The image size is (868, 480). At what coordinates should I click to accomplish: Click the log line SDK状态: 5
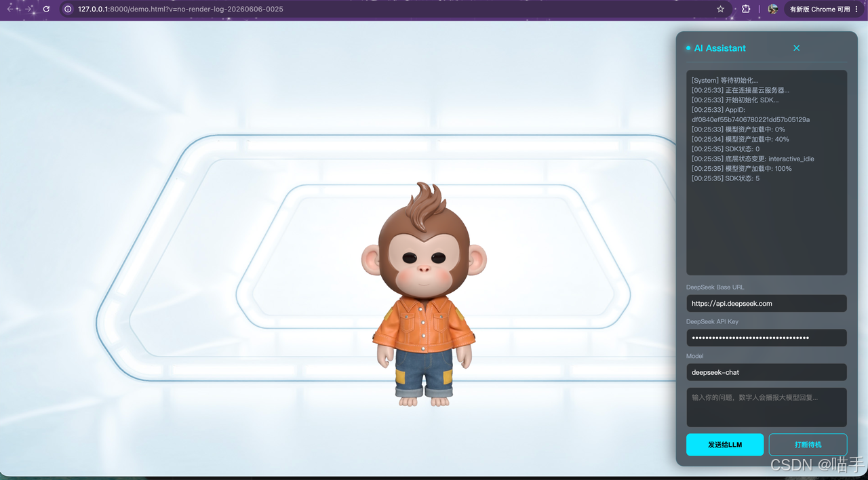[726, 178]
